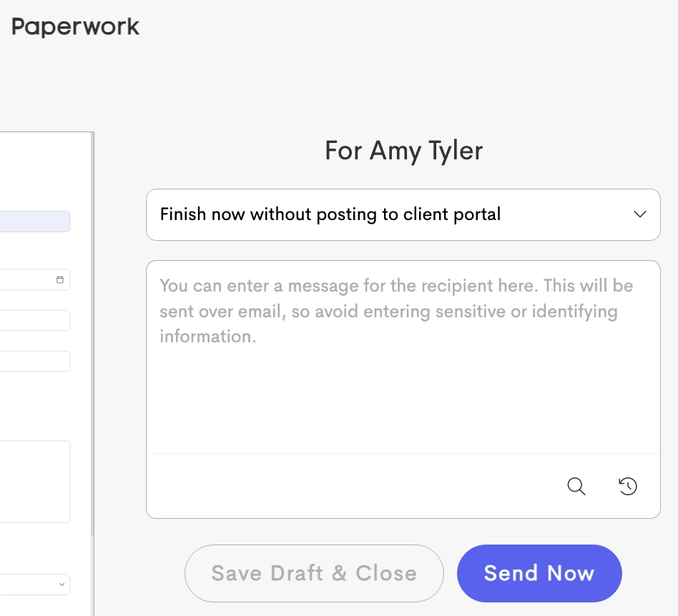
Task: Click the Paperwork page title
Action: pos(75,26)
